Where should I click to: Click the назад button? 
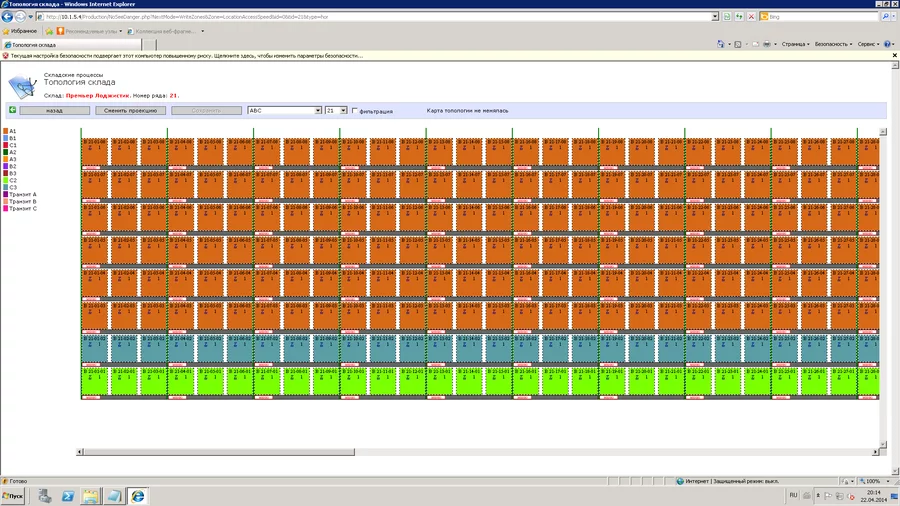click(x=55, y=110)
